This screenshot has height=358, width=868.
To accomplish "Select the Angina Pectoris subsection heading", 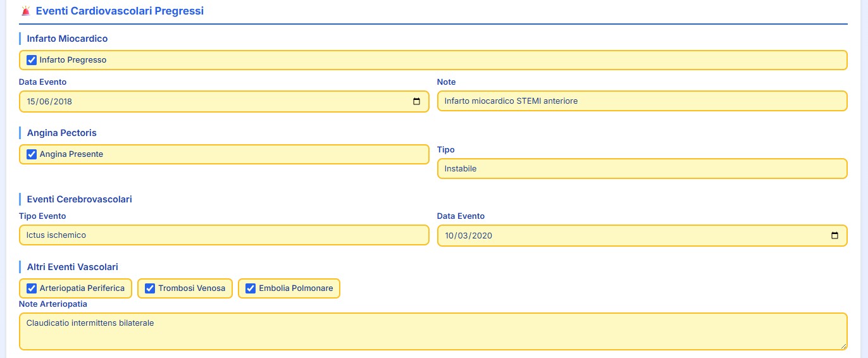I will coord(61,133).
